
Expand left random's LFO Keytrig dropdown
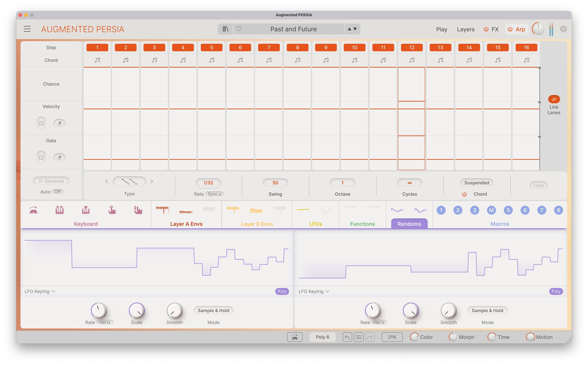(40, 291)
